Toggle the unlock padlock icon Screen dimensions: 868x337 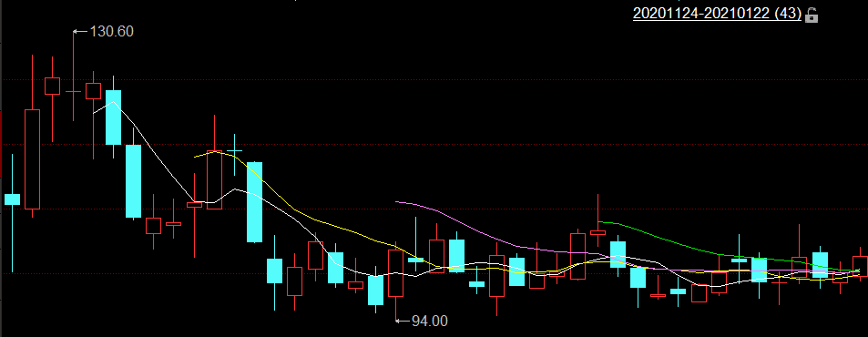pyautogui.click(x=812, y=15)
